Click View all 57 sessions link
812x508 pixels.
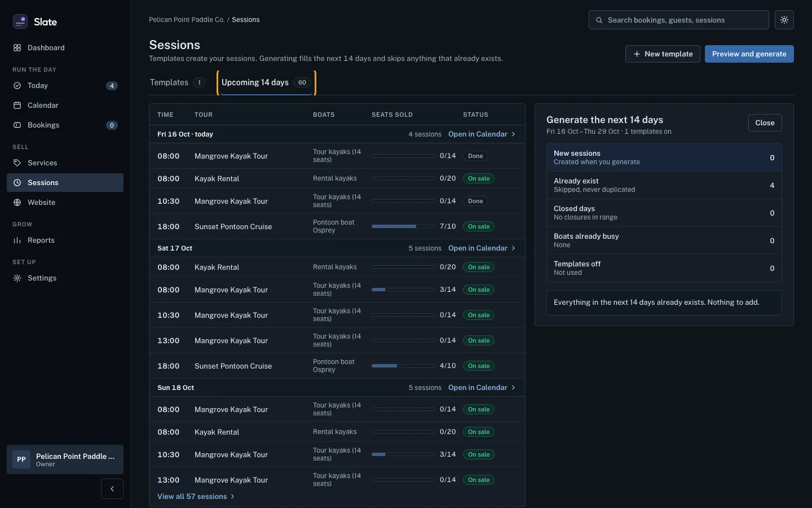[x=196, y=497]
